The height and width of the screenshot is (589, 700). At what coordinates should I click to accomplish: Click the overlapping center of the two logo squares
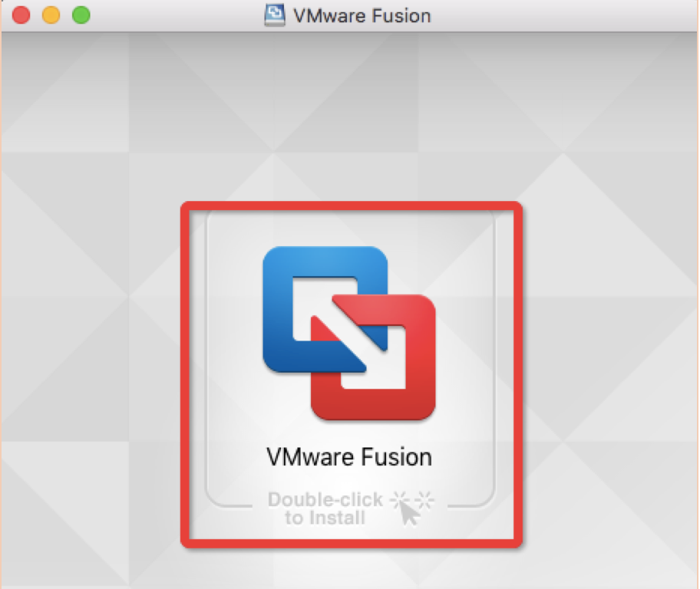point(349,336)
